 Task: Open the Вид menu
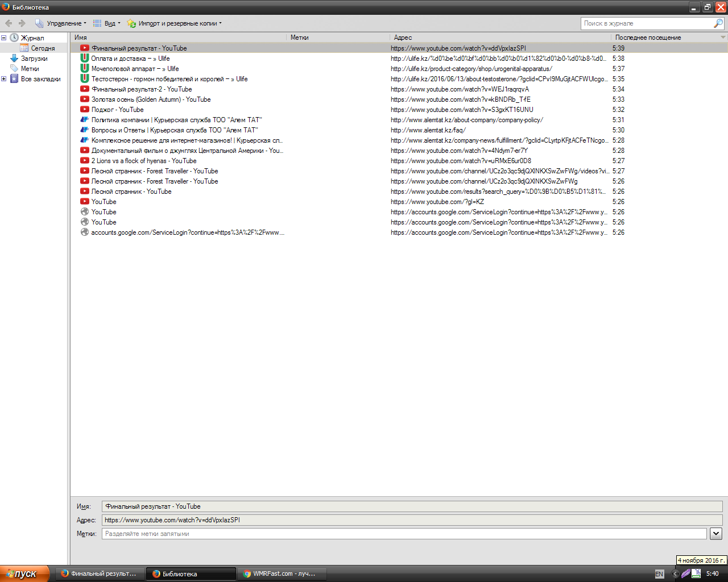pos(106,23)
